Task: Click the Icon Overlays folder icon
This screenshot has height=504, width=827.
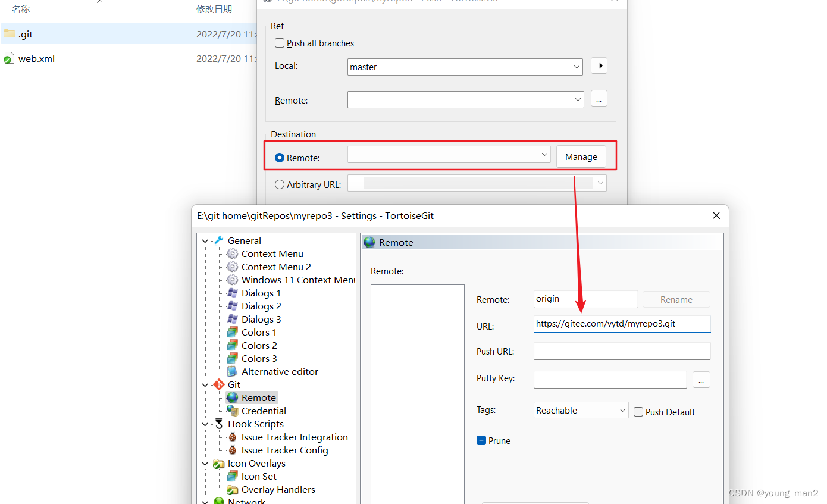Action: 219,463
